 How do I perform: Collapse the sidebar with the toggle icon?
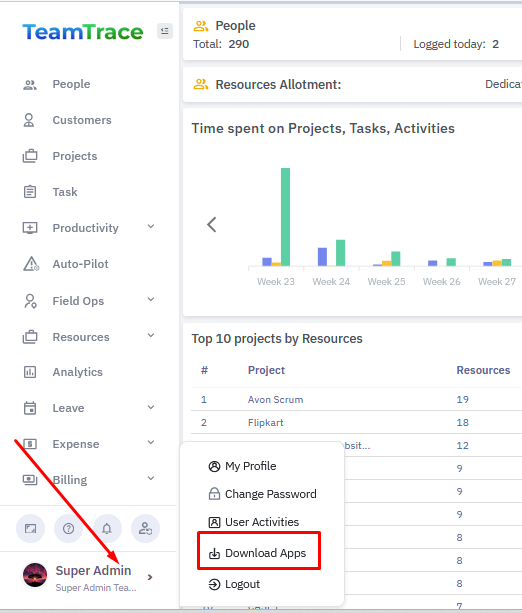click(165, 31)
